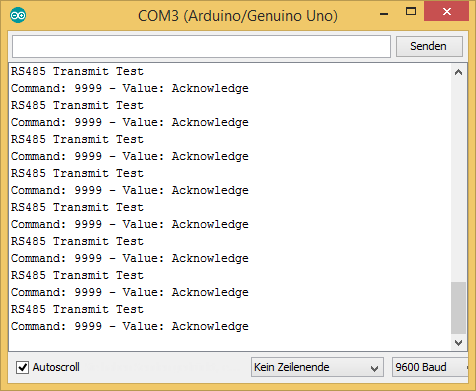Viewport: 476px width, 391px height.
Task: Click the COM3 (Arduino/Genuino Uno) title text
Action: pos(238,16)
